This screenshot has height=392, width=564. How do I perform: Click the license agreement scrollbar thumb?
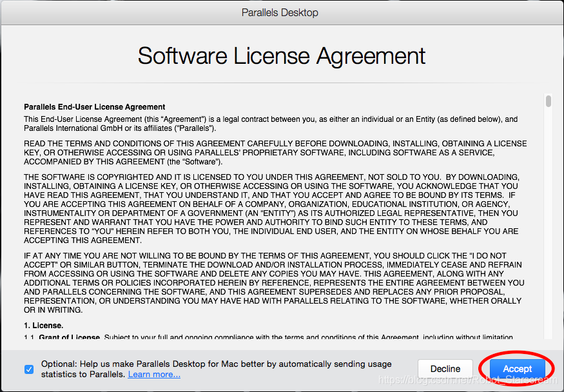click(x=548, y=101)
